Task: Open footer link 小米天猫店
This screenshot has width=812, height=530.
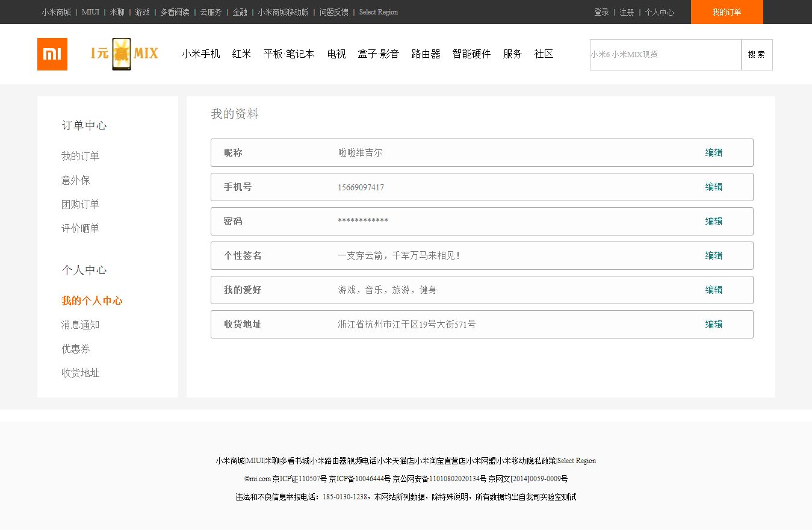Action: coord(396,461)
